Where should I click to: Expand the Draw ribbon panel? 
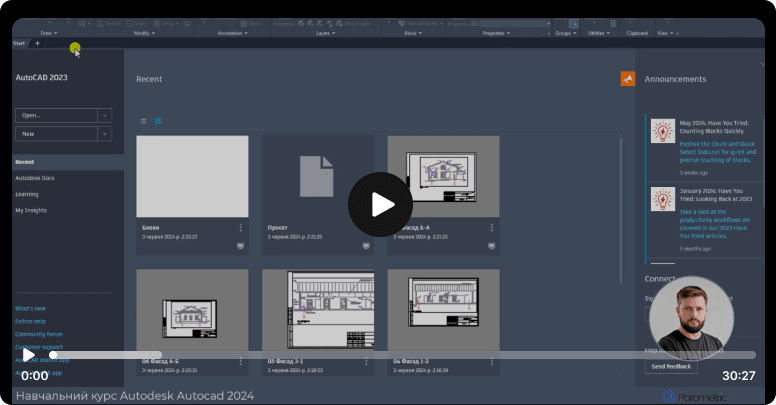pyautogui.click(x=48, y=33)
